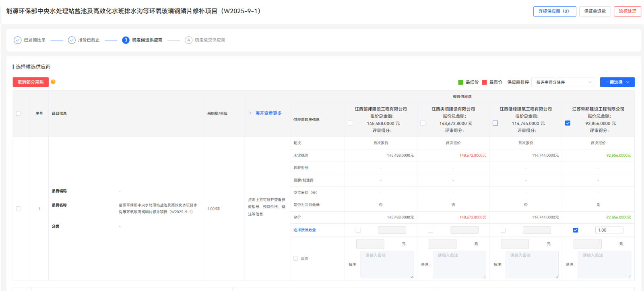Click the 供应商排序 label
The height and width of the screenshot is (291, 644).
[x=518, y=82]
